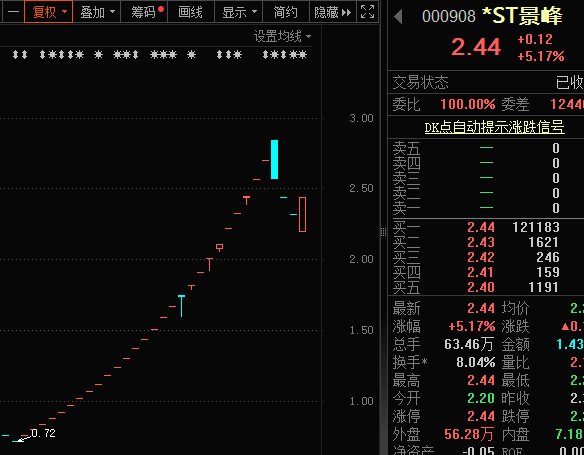Click the 买二 bid price 2.43
Image resolution: width=584 pixels, height=455 pixels.
coord(481,242)
